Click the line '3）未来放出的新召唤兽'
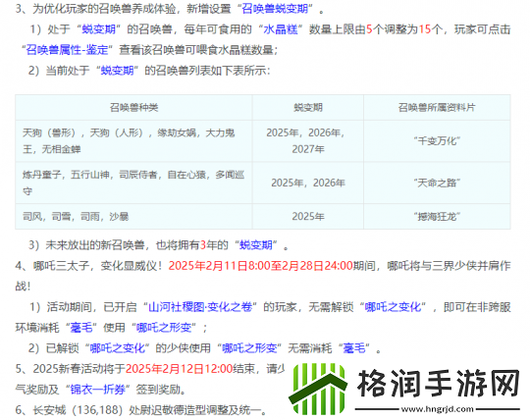The height and width of the screenshot is (420, 530). pyautogui.click(x=159, y=245)
